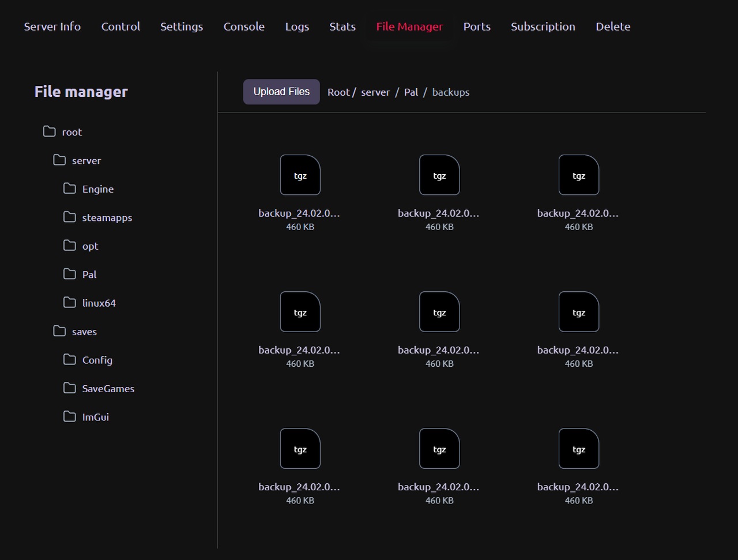Viewport: 738px width, 560px height.
Task: Select the steamapps folder icon
Action: (x=70, y=217)
